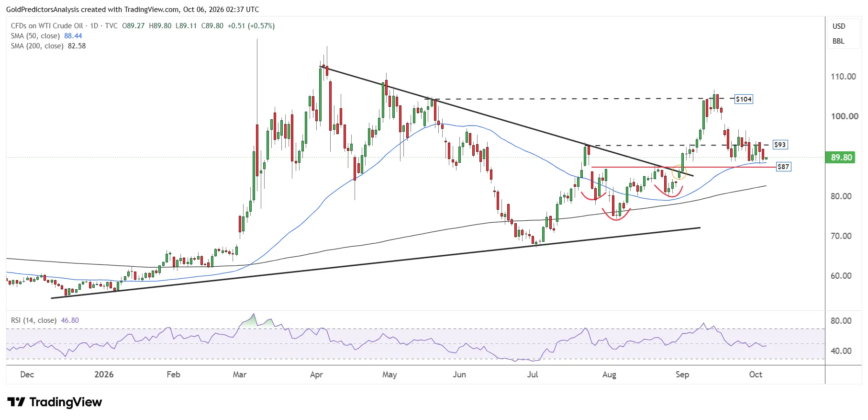Image resolution: width=868 pixels, height=420 pixels.
Task: Click the Mar label on the time axis
Action: click(x=240, y=375)
